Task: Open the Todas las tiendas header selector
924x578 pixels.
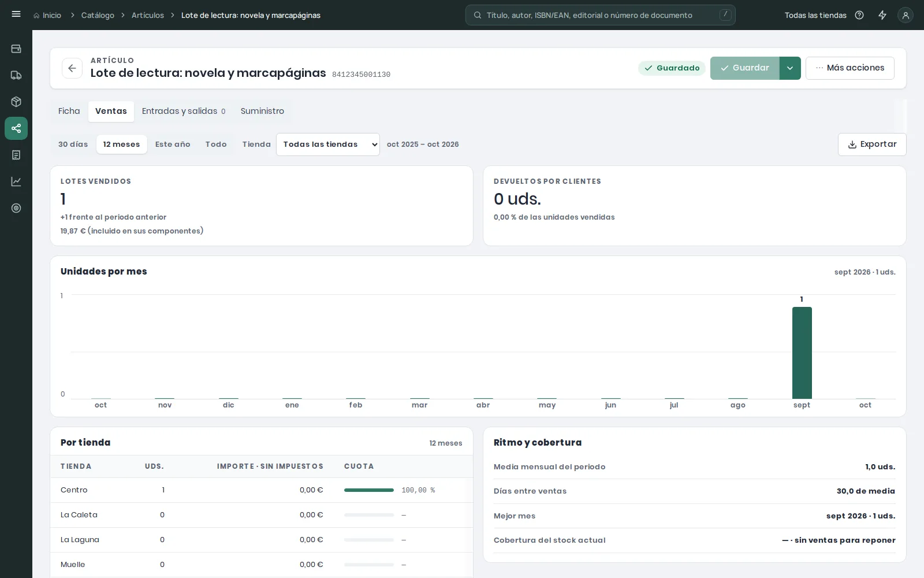Action: click(x=815, y=15)
